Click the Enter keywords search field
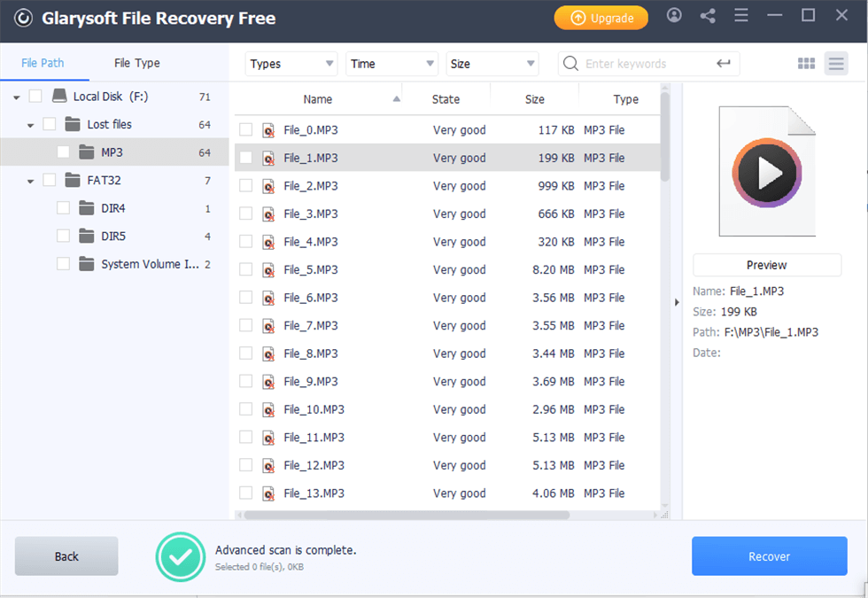The height and width of the screenshot is (598, 868). pos(647,64)
